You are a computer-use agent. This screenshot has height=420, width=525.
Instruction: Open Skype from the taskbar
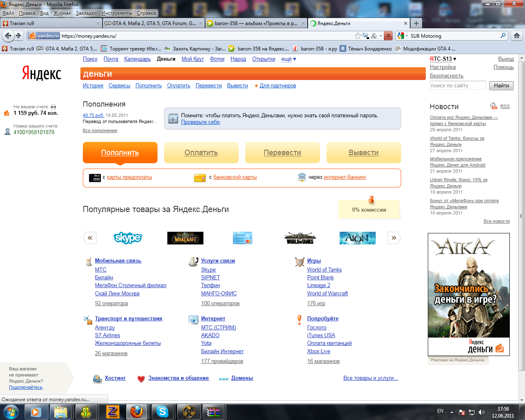162,411
